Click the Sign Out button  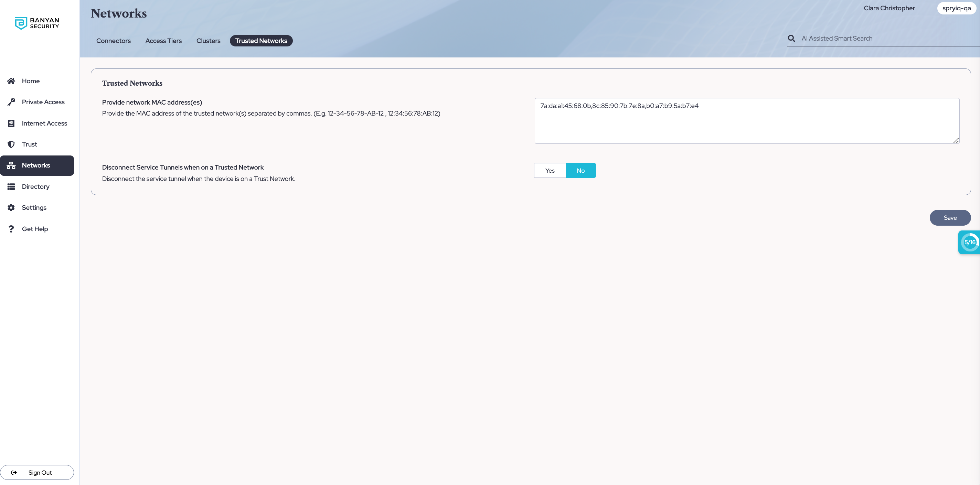(x=37, y=473)
